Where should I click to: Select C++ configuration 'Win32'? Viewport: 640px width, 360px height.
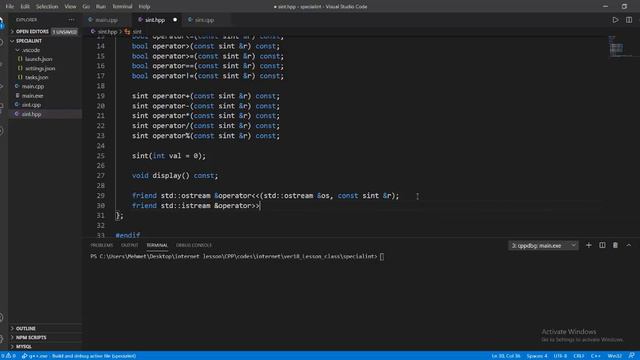click(614, 356)
